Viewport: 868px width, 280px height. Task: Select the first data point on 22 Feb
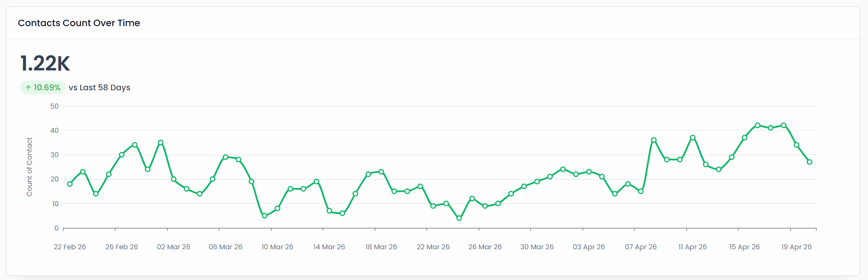(70, 184)
